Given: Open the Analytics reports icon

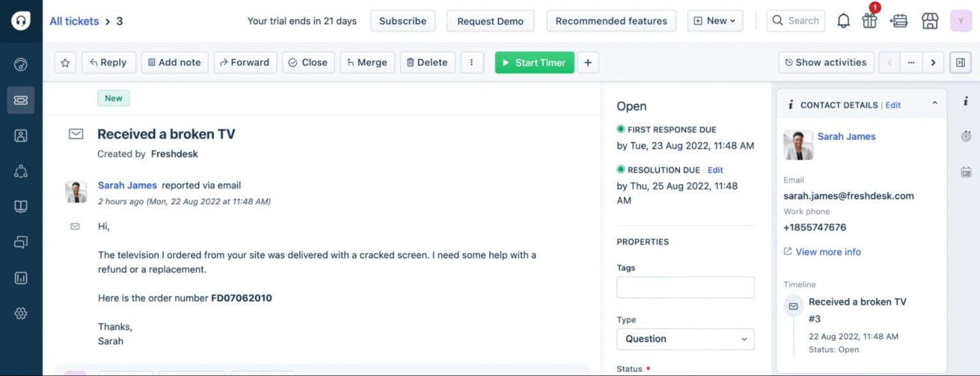Looking at the screenshot, I should click(21, 278).
